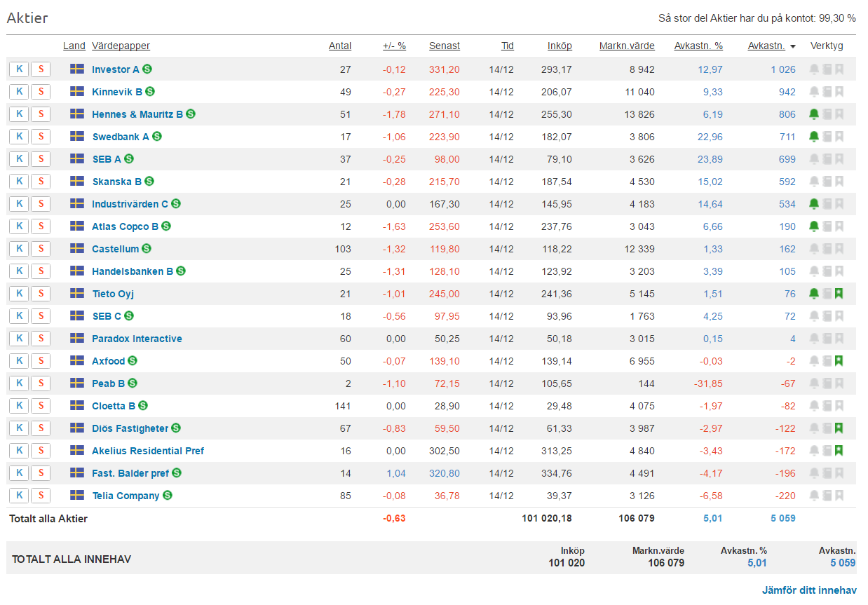Click the Swedish flag in the Castellum row
The height and width of the screenshot is (605, 868).
pos(77,249)
